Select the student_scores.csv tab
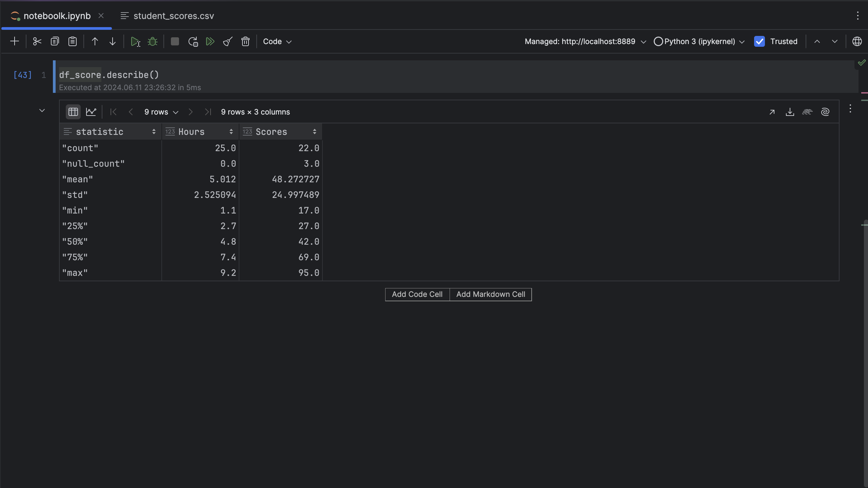This screenshot has width=868, height=488. (174, 15)
